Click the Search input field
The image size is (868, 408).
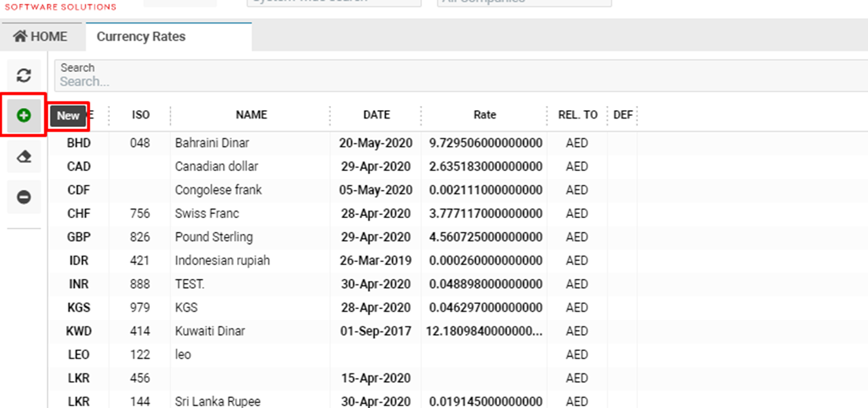click(x=459, y=82)
